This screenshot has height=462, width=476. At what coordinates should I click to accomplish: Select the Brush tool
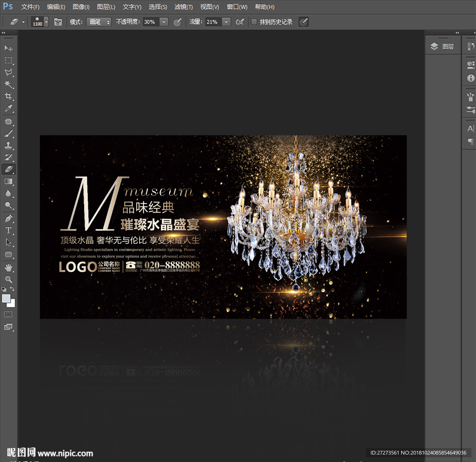point(8,134)
